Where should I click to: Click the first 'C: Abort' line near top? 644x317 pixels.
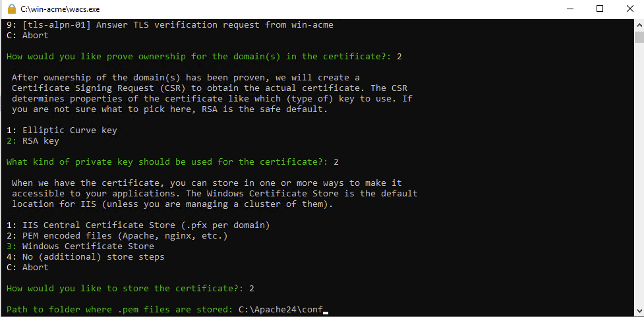click(x=28, y=36)
